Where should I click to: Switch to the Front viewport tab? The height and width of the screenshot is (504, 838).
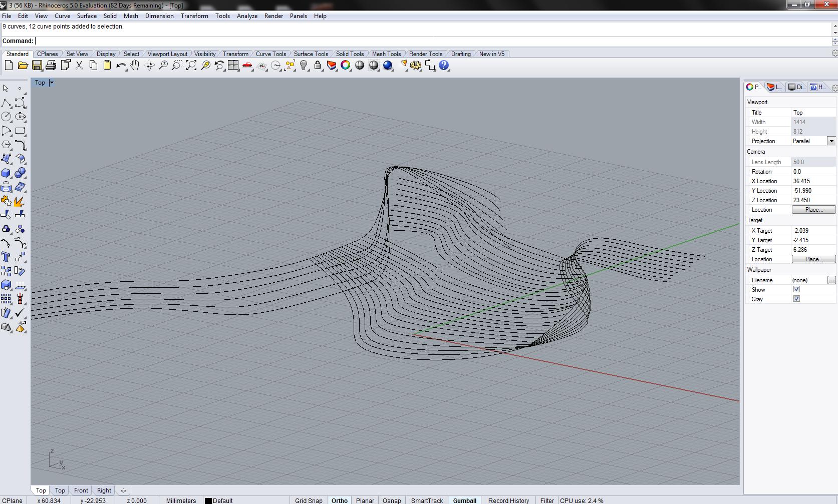coord(81,490)
